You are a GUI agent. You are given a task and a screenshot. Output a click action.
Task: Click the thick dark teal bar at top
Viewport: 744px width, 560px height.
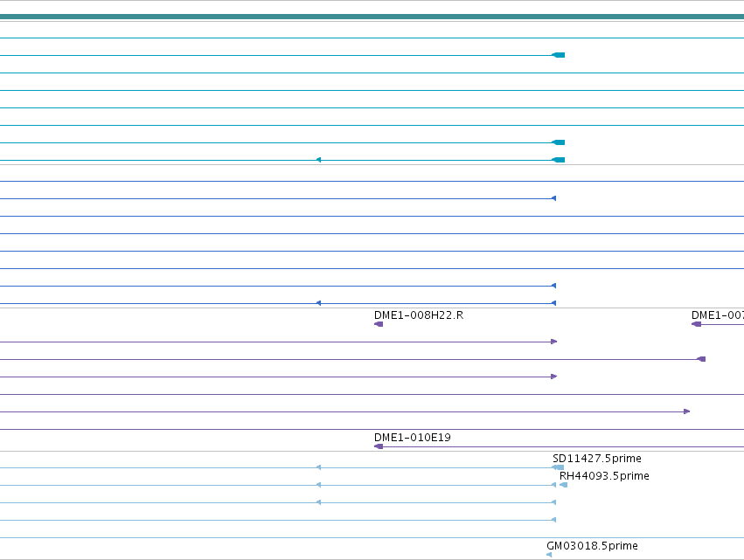coord(372,17)
